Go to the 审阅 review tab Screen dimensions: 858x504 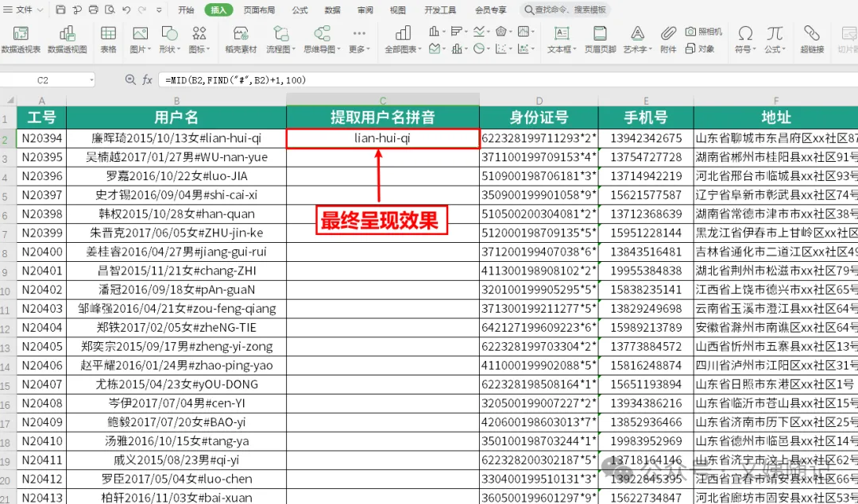click(x=365, y=10)
